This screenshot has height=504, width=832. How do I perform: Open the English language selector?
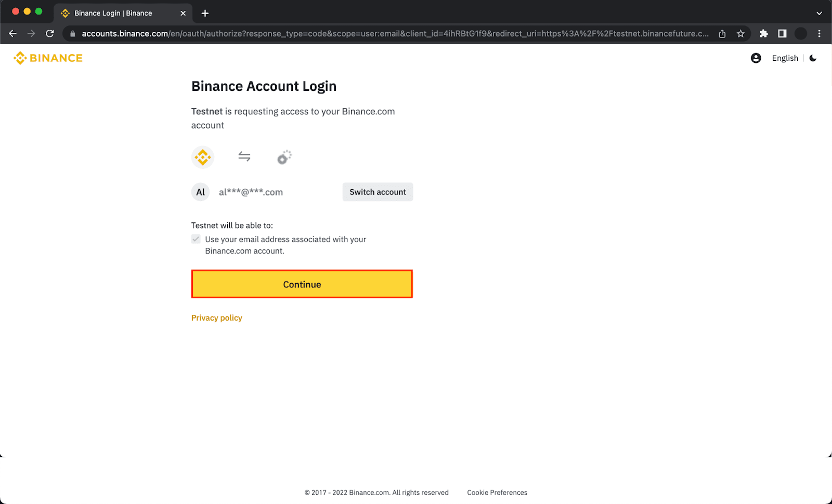point(785,58)
